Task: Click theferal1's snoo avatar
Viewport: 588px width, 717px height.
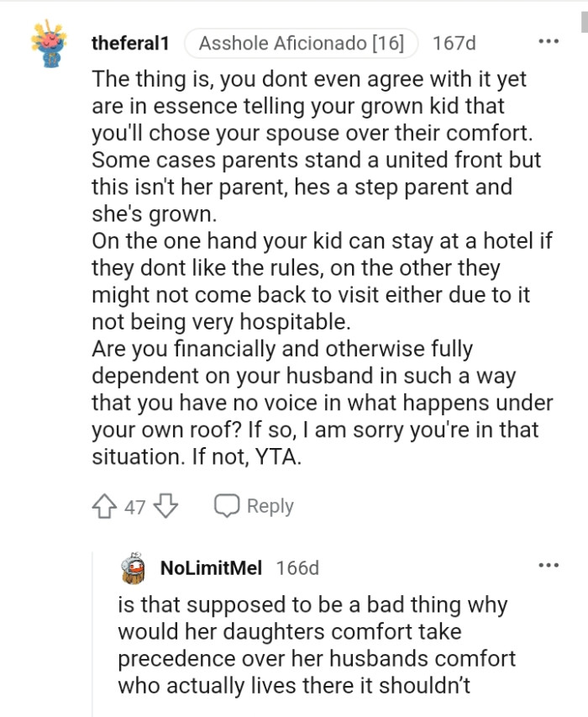Action: 51,40
